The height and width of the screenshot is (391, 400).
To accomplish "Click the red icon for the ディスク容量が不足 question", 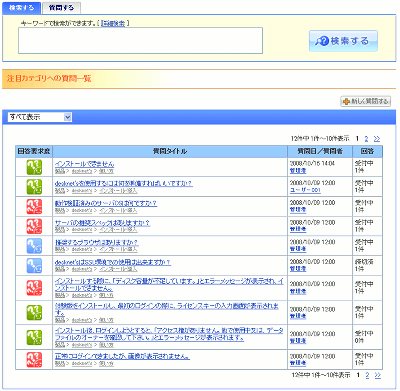I will coord(34,288).
